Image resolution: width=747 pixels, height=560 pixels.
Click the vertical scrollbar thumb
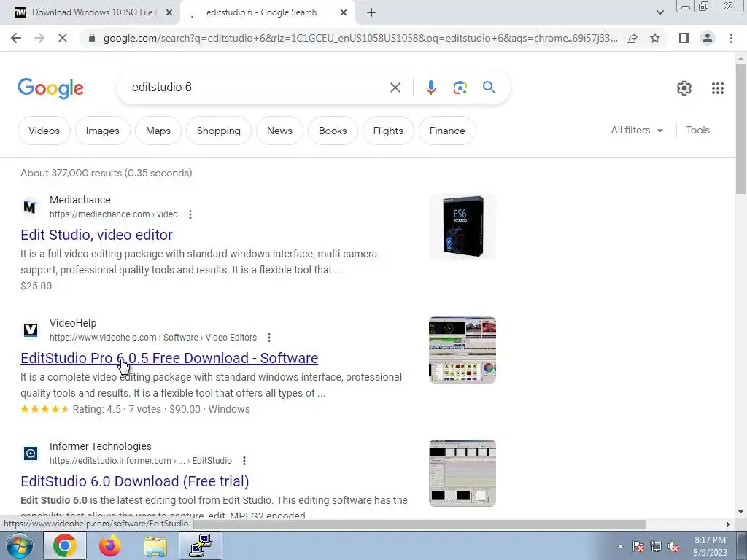point(740,128)
